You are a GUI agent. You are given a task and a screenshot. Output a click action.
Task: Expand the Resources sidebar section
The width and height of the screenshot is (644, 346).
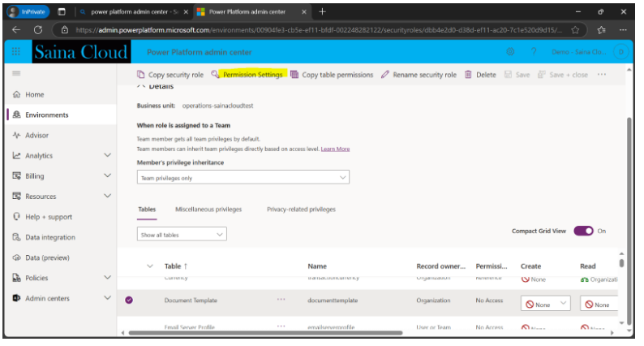[x=107, y=196]
